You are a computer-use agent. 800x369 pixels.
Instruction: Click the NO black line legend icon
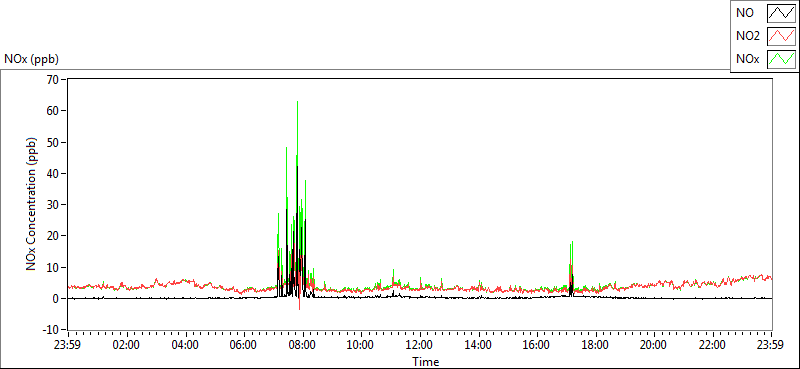coord(781,13)
